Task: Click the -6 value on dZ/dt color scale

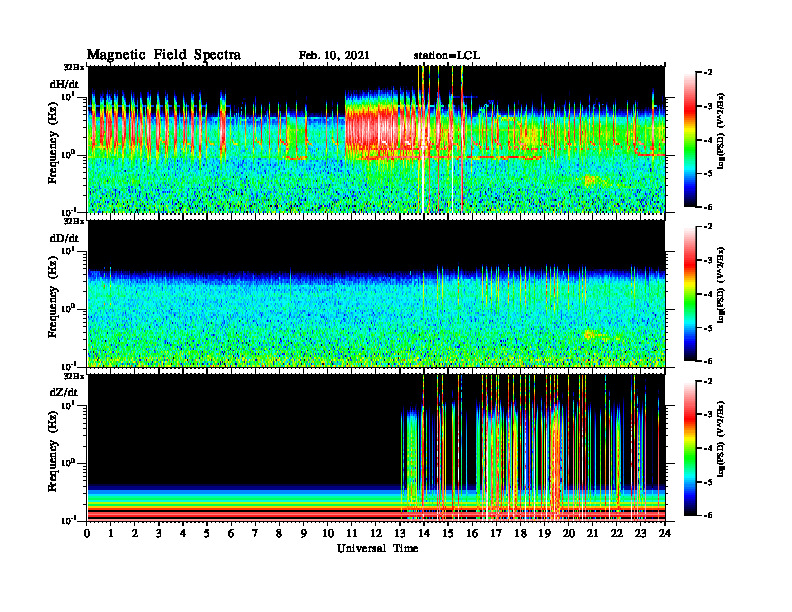Action: 708,515
